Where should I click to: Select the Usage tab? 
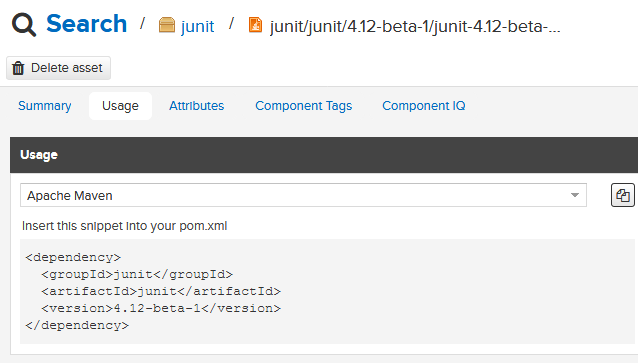[120, 106]
